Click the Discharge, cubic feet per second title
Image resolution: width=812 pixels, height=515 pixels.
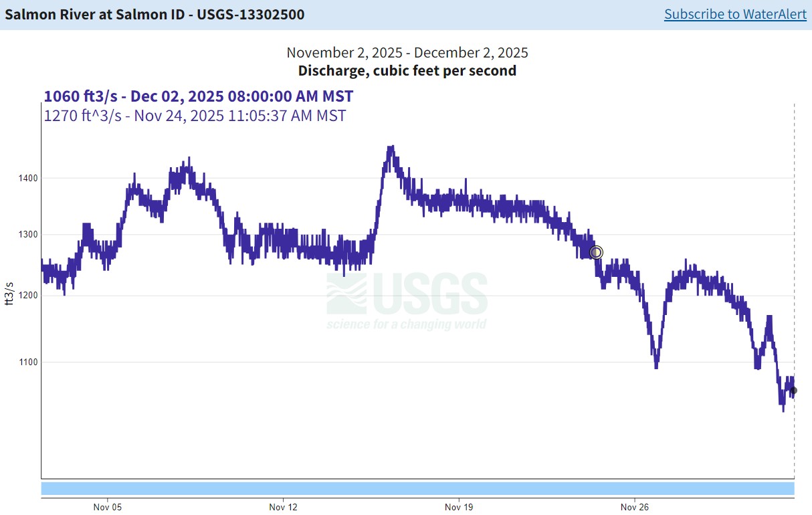pyautogui.click(x=407, y=70)
